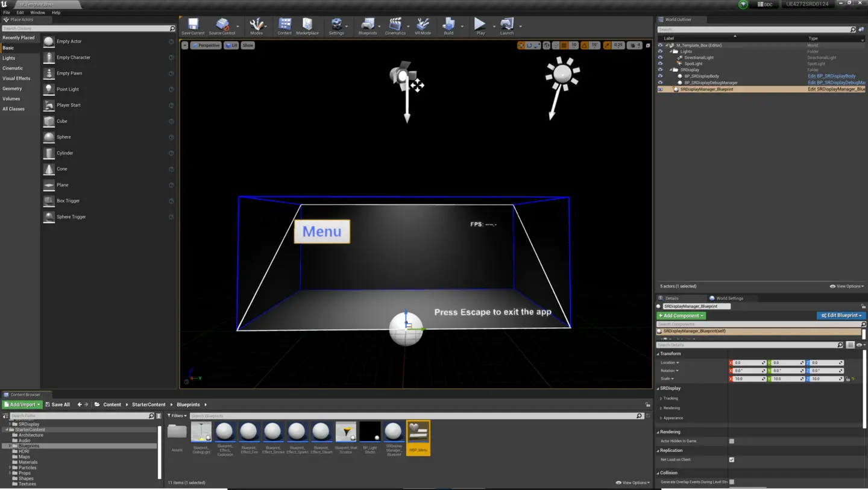Screen dimensions: 868x490
Task: Open the Modes panel from the toolbar
Action: click(257, 26)
